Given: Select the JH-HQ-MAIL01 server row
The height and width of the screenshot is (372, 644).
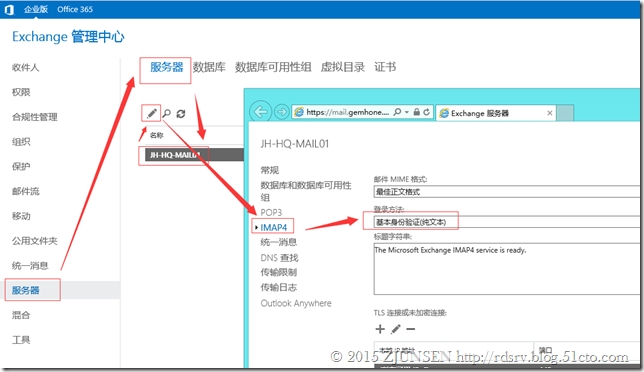Looking at the screenshot, I should [x=195, y=155].
